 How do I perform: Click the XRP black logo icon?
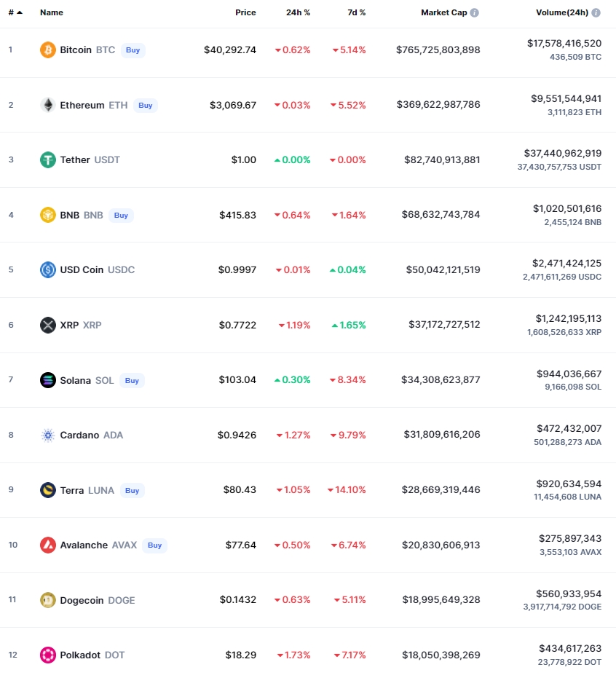[48, 325]
